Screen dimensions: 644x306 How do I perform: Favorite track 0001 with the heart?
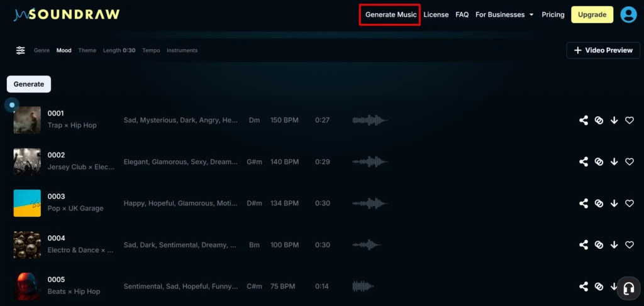tap(629, 120)
